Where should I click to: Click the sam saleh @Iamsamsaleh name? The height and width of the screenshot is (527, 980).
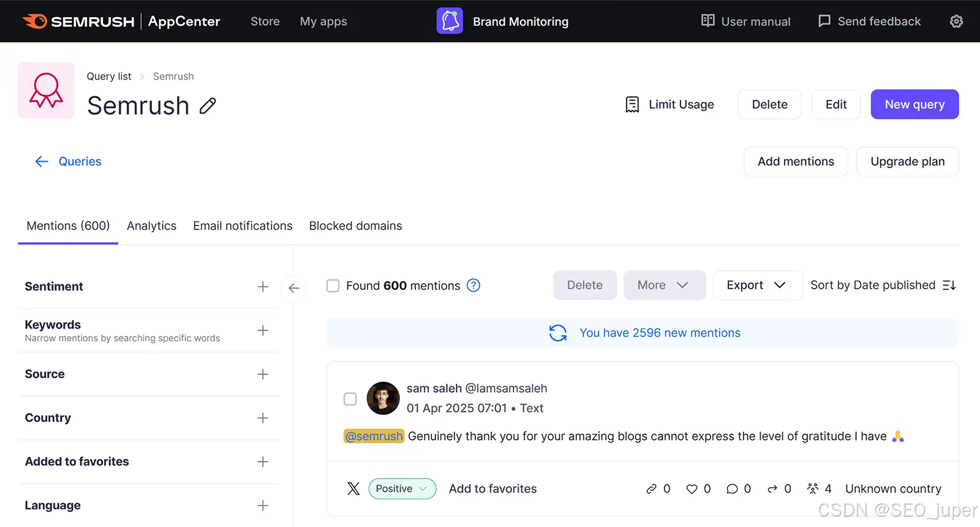click(477, 389)
